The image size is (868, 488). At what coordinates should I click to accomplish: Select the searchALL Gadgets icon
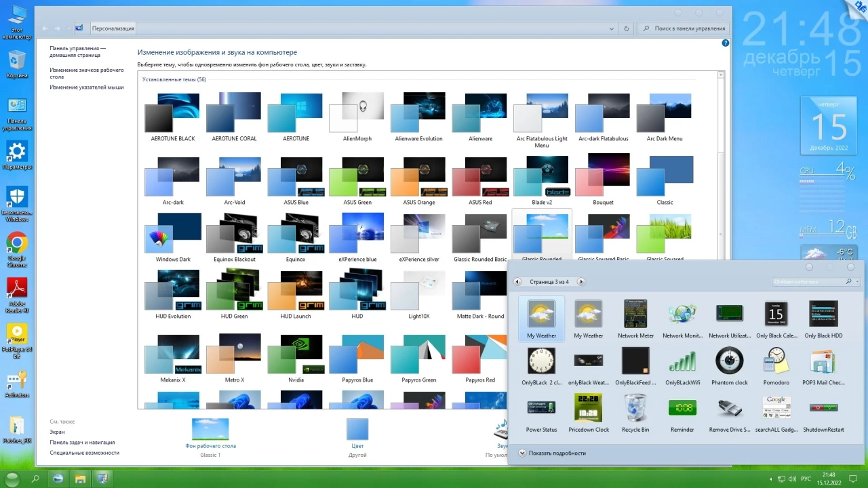[x=776, y=413]
